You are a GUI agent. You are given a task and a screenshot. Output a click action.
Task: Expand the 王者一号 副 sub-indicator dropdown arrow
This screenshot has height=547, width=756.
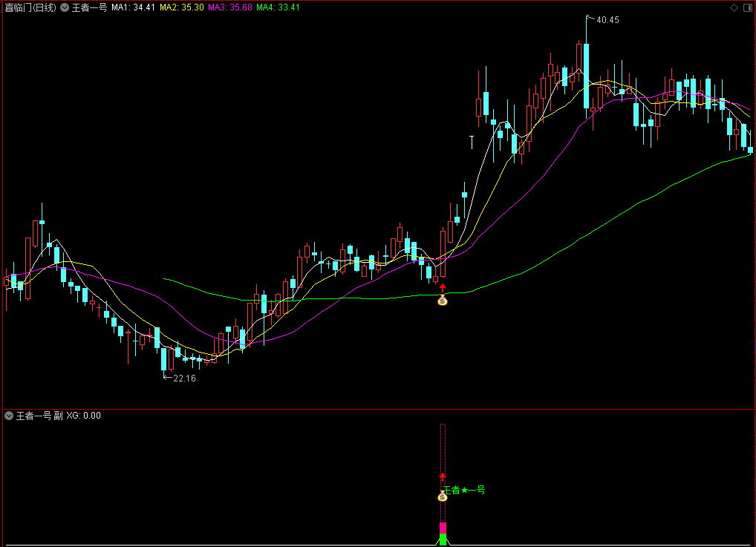[9, 416]
